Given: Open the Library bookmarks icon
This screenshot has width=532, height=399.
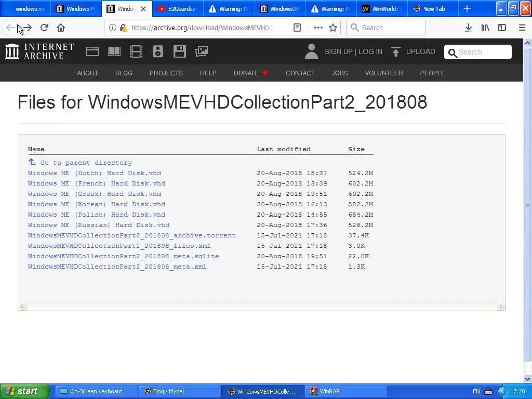Looking at the screenshot, I should [485, 28].
